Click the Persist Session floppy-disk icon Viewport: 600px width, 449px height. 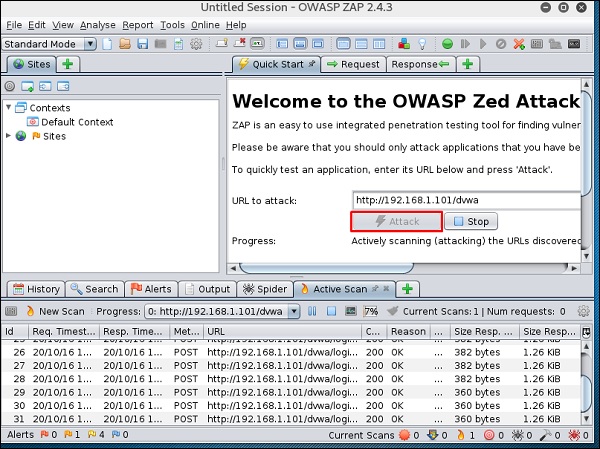[x=143, y=44]
